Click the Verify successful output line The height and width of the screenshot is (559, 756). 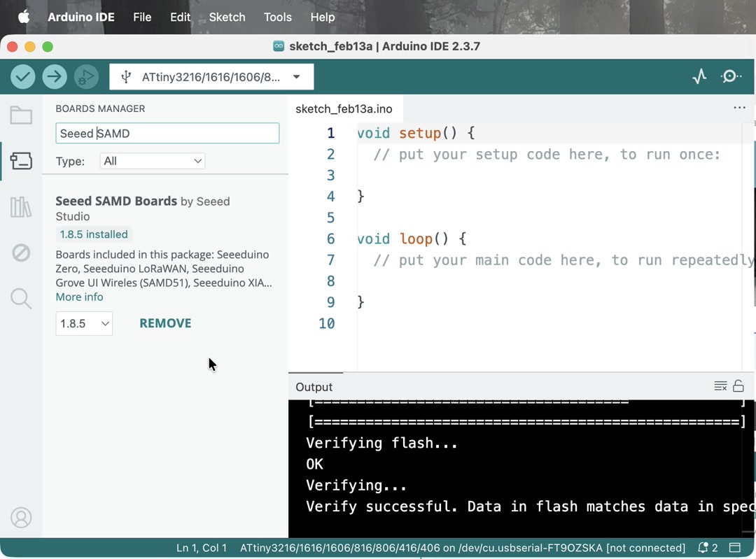(x=529, y=507)
